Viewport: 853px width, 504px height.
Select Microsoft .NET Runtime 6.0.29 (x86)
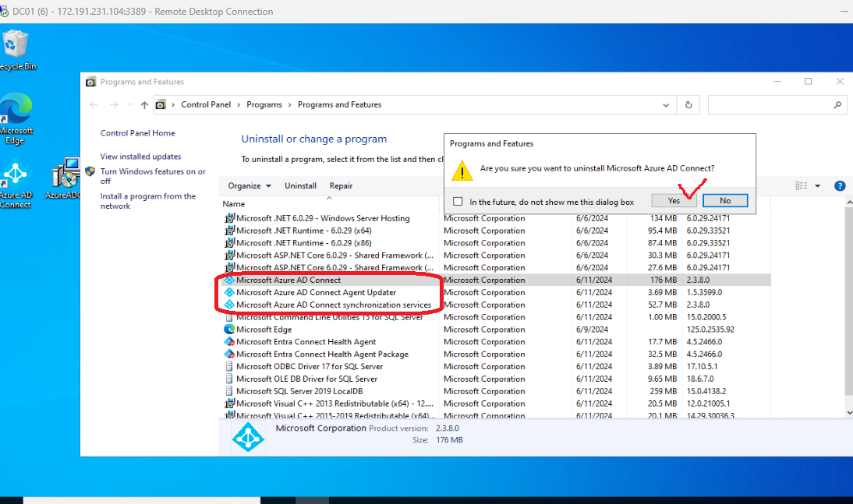303,243
